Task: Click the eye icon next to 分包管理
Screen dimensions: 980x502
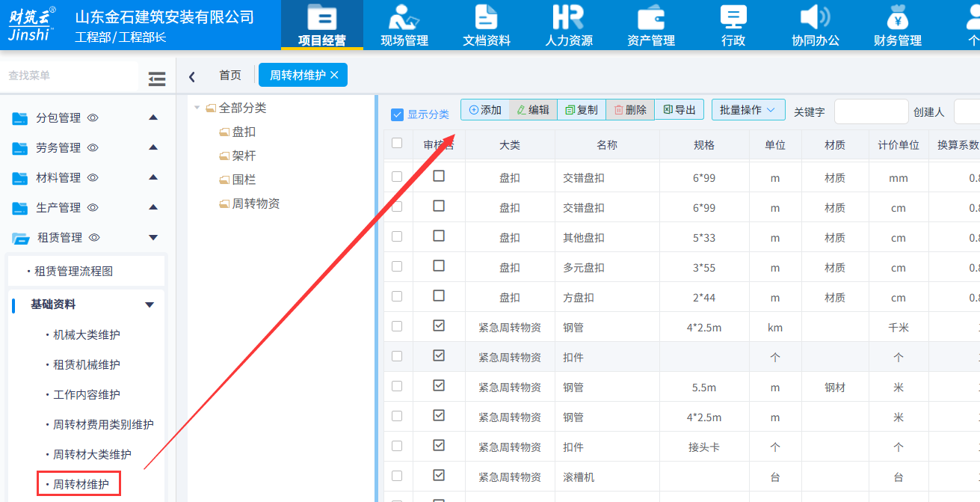Action: 93,118
